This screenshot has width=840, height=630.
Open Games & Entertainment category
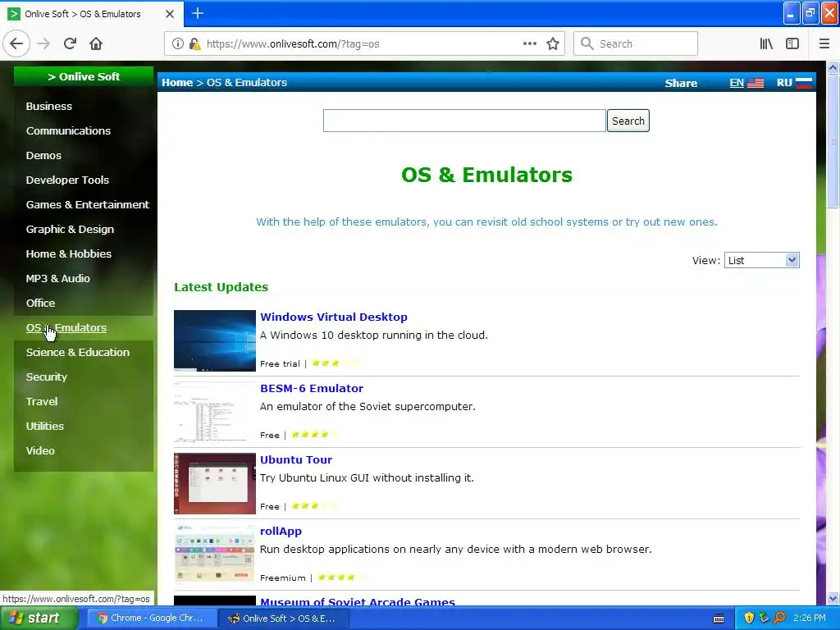(x=87, y=204)
